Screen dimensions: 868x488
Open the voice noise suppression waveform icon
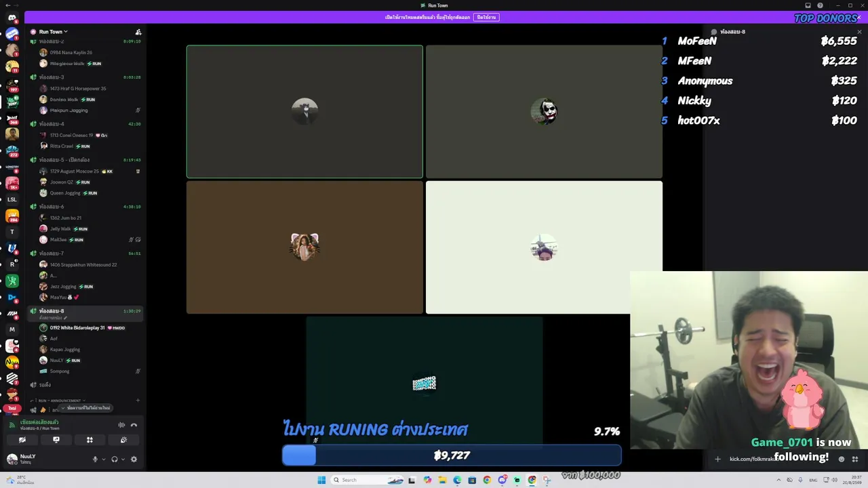coord(121,425)
